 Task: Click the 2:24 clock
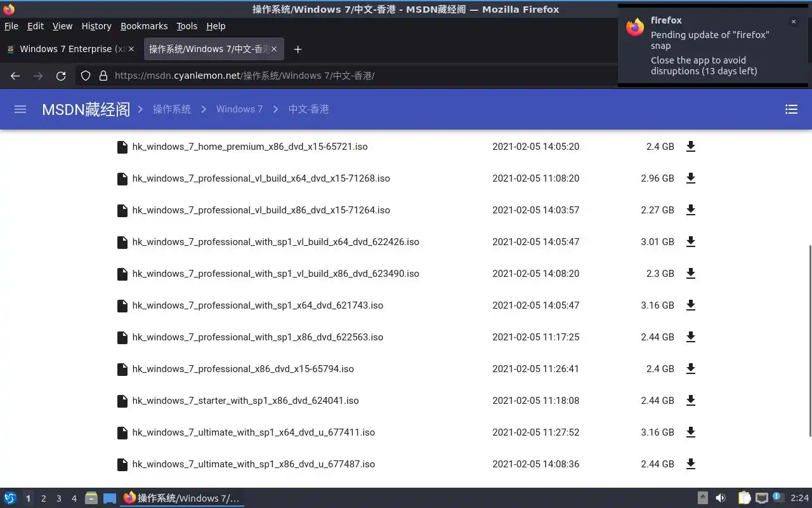(799, 498)
